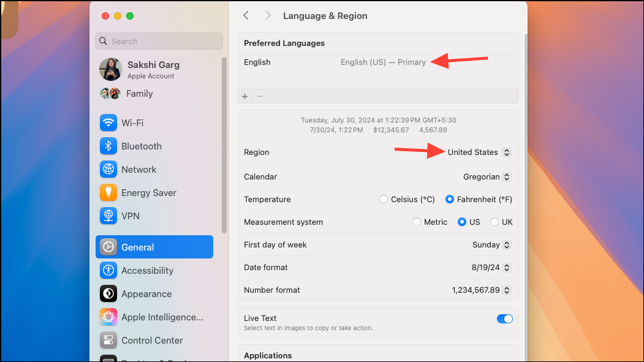This screenshot has height=362, width=644.
Task: Choose the UK measurement system
Action: click(494, 222)
